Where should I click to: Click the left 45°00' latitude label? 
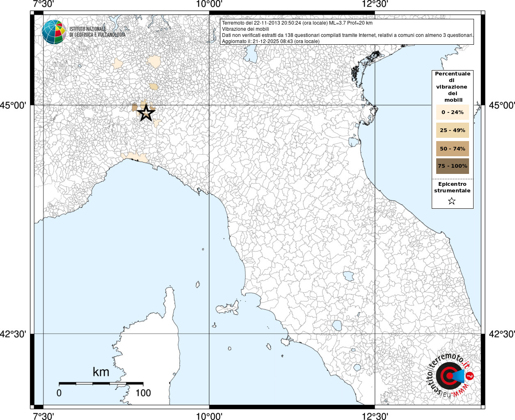13,105
